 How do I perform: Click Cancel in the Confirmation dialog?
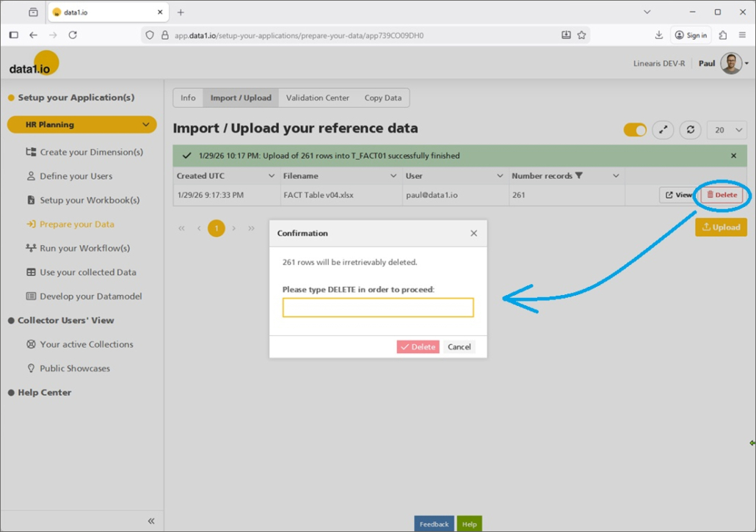point(459,347)
